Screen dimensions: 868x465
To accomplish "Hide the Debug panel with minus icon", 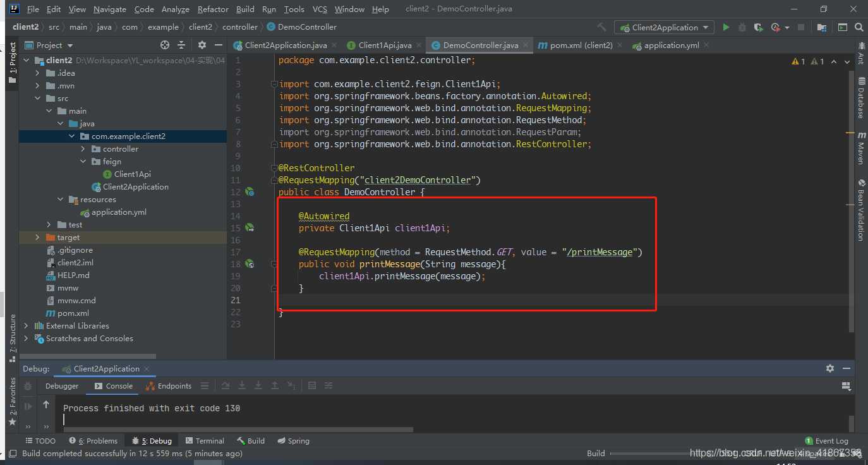I will pyautogui.click(x=847, y=368).
